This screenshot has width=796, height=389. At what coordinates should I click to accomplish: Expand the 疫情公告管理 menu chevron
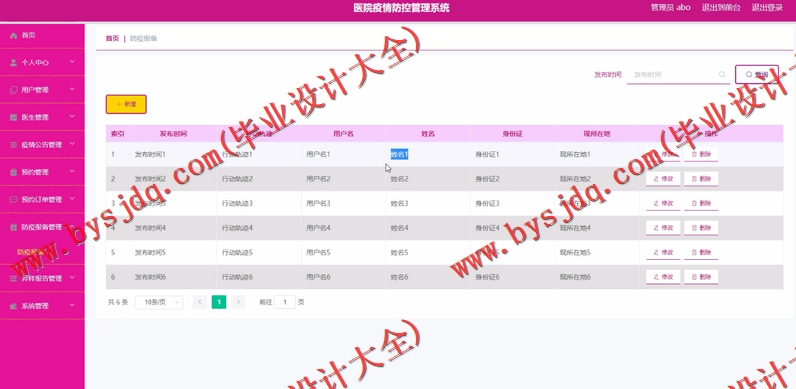coord(72,144)
